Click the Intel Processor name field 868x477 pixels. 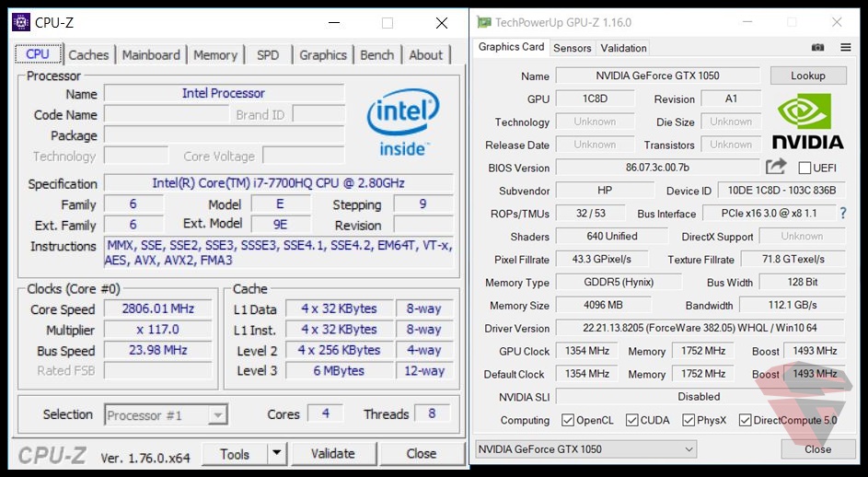(225, 93)
